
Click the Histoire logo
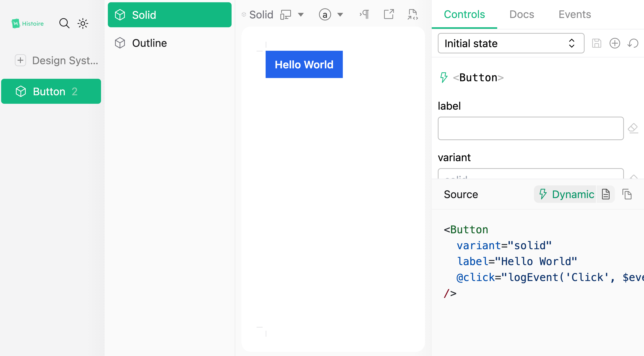pyautogui.click(x=27, y=23)
